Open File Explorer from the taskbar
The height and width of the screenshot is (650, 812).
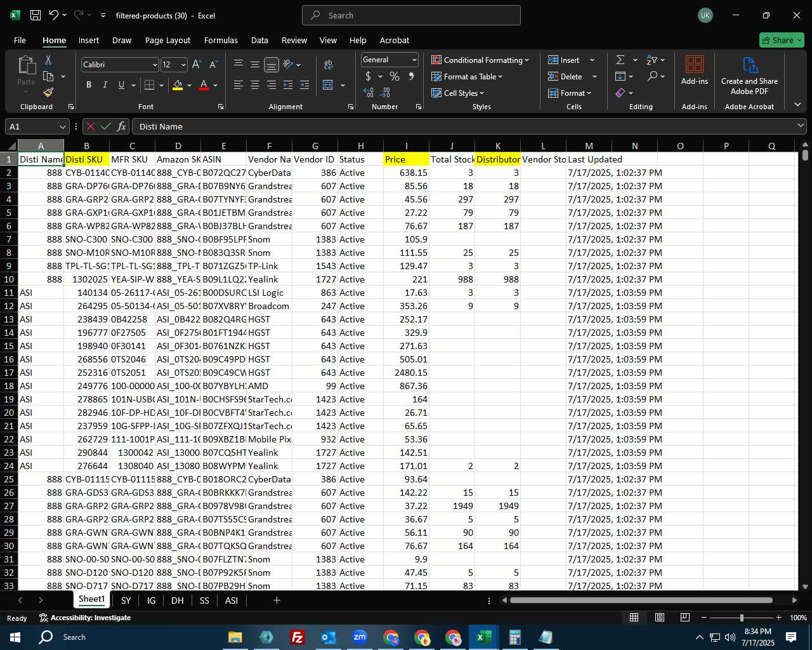point(235,637)
